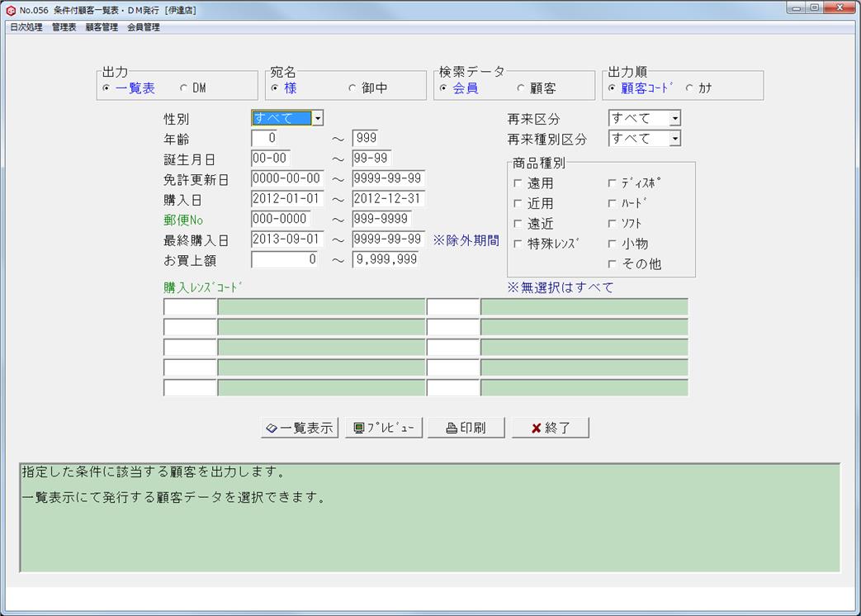Click the ※無選択はすべて note
Viewport: 861px width, 616px height.
560,287
